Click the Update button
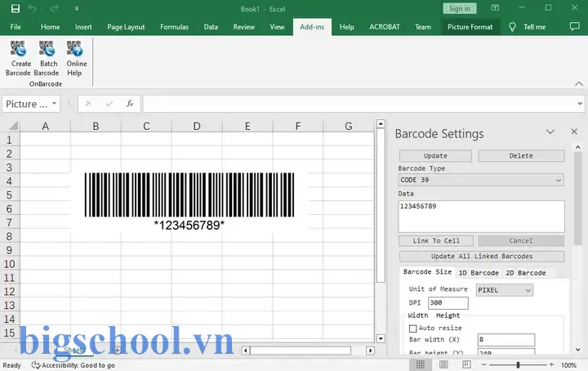Viewport: 588px width, 371px height. click(435, 156)
